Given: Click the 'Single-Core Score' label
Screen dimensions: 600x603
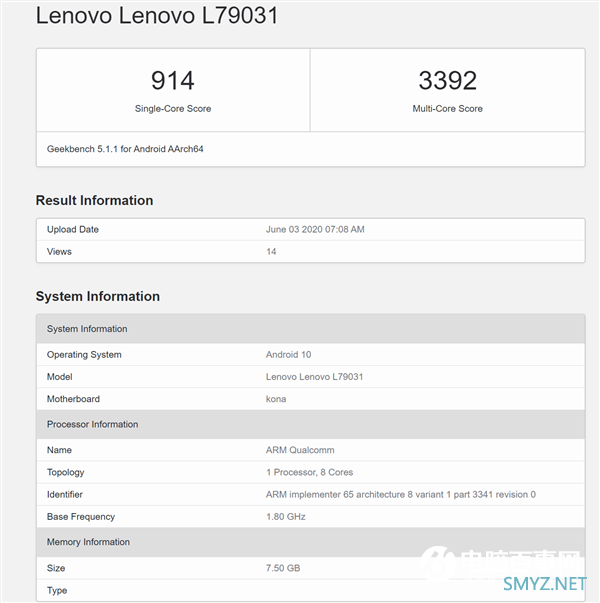Looking at the screenshot, I should (173, 109).
